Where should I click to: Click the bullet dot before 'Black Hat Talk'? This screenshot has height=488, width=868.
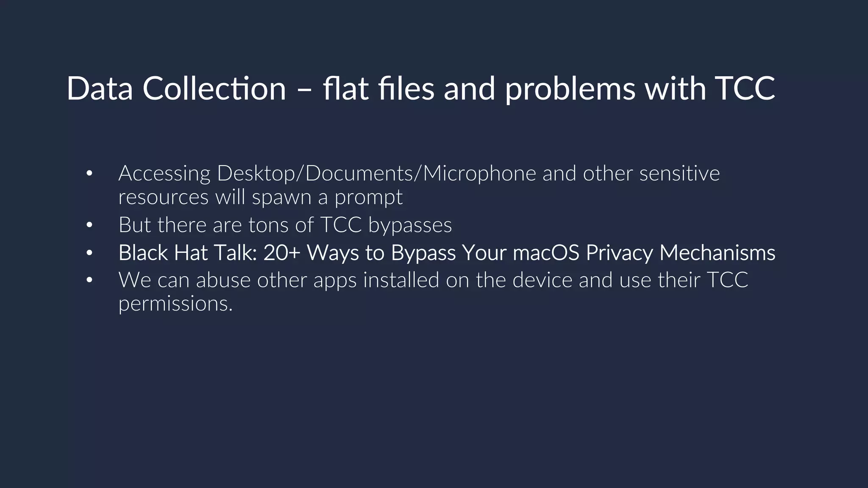click(89, 253)
